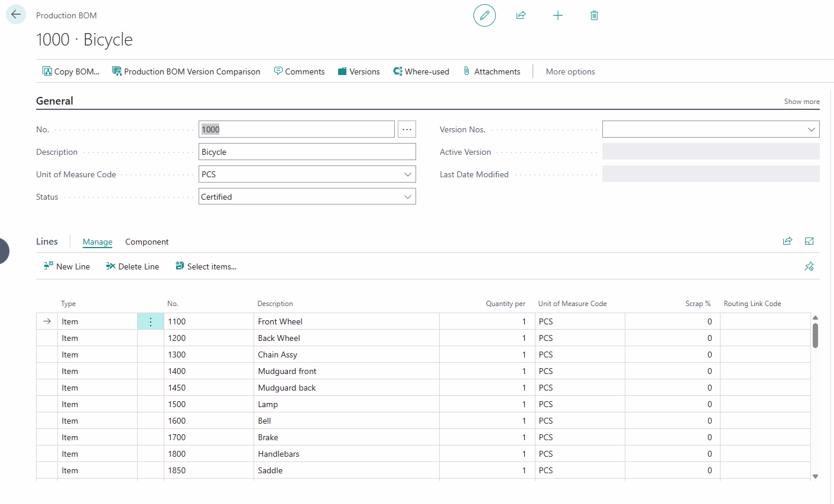Create new record with plus icon
Screen dimensions: 834x504
557,15
